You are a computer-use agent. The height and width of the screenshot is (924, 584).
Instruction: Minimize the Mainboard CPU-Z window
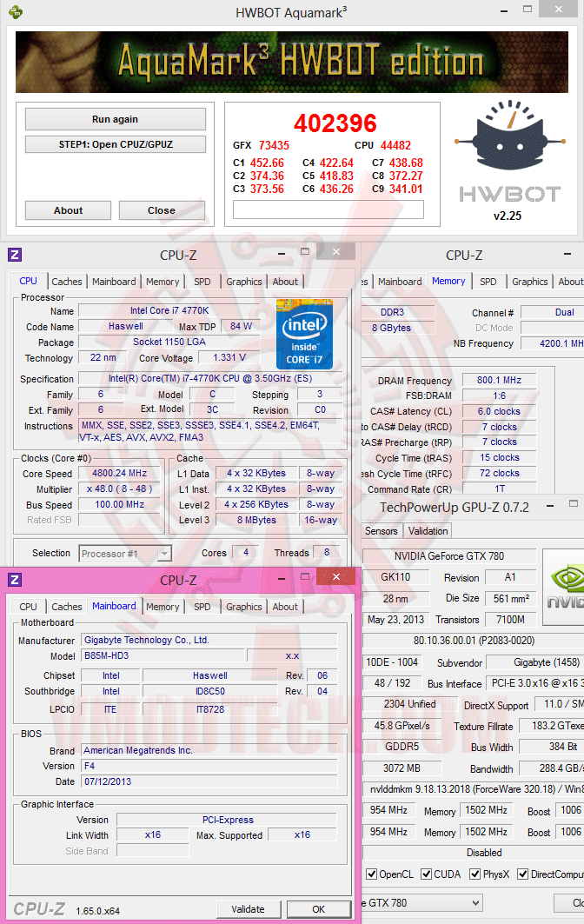pos(282,579)
